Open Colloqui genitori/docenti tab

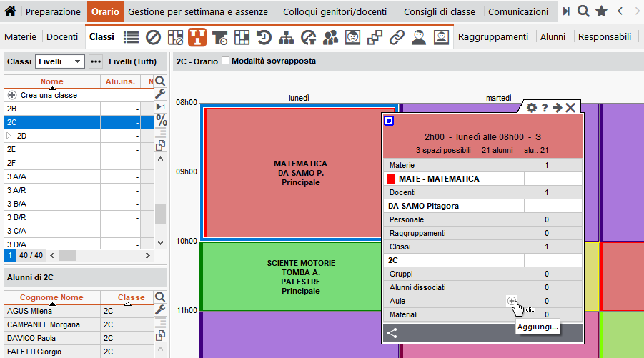pyautogui.click(x=335, y=11)
